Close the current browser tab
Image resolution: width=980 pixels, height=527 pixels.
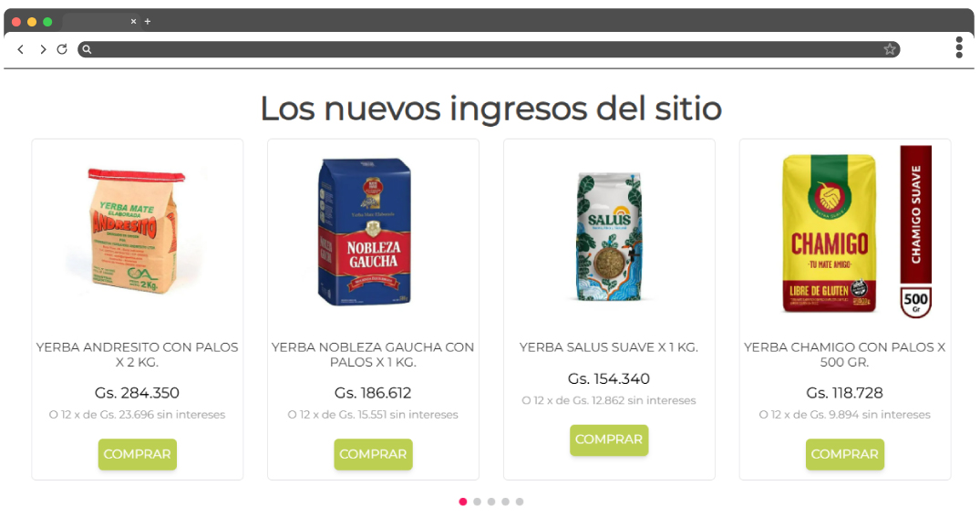[133, 21]
